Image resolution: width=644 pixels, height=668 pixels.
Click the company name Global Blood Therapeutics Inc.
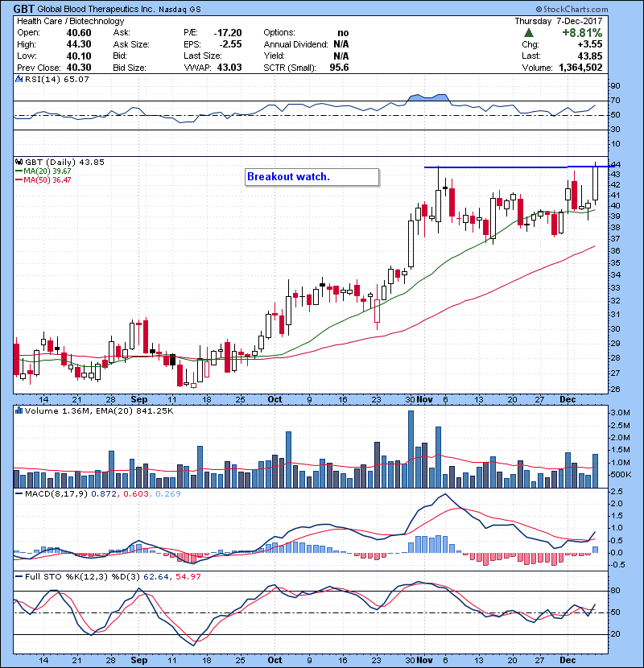click(x=96, y=9)
